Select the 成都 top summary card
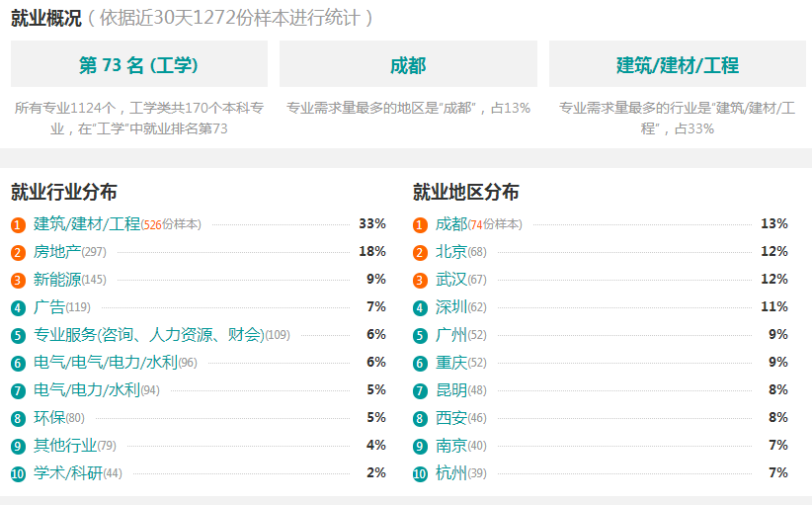This screenshot has width=812, height=505. (x=408, y=63)
